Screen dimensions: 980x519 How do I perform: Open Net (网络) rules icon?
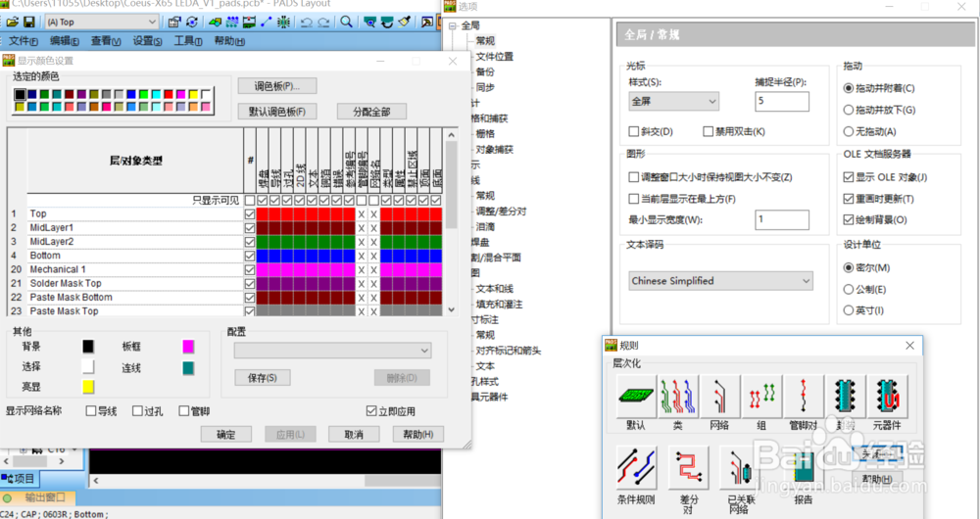720,396
